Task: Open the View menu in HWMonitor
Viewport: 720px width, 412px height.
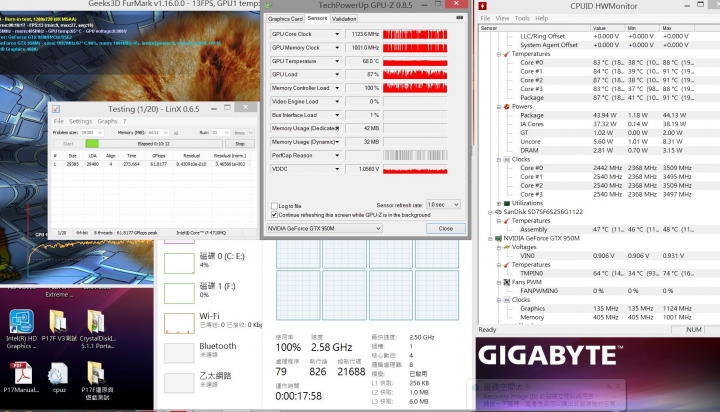Action: pyautogui.click(x=502, y=18)
